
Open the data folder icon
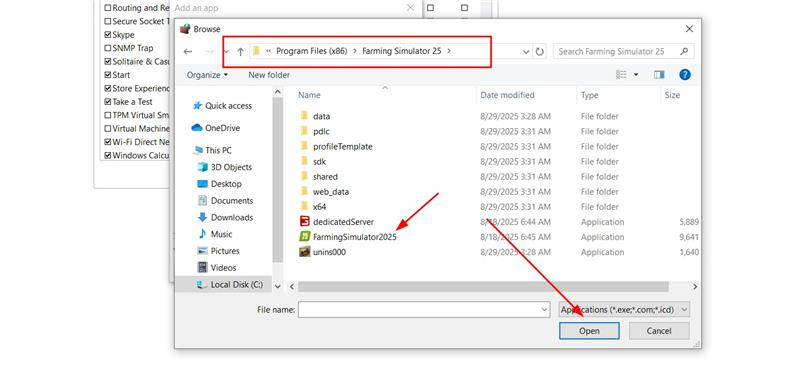tap(305, 116)
